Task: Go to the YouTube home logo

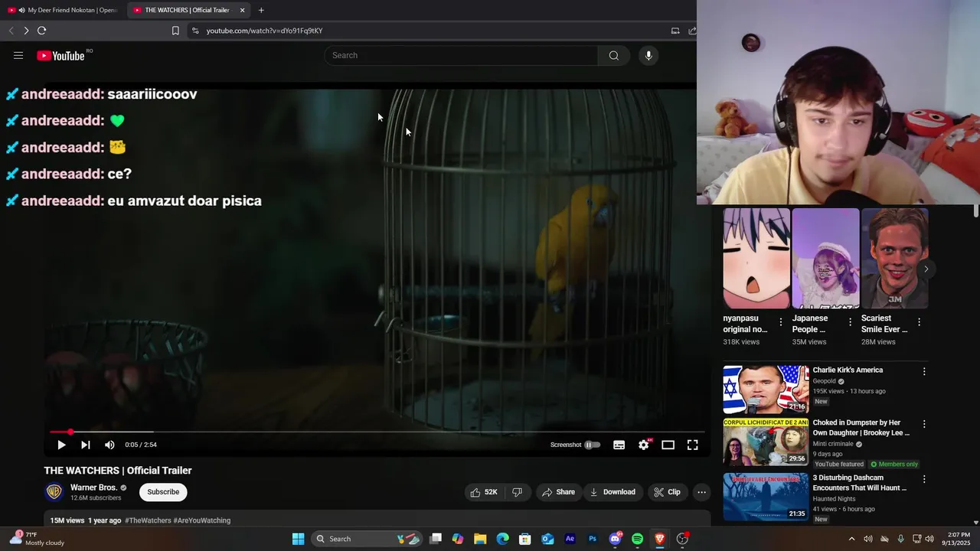Action: click(60, 55)
